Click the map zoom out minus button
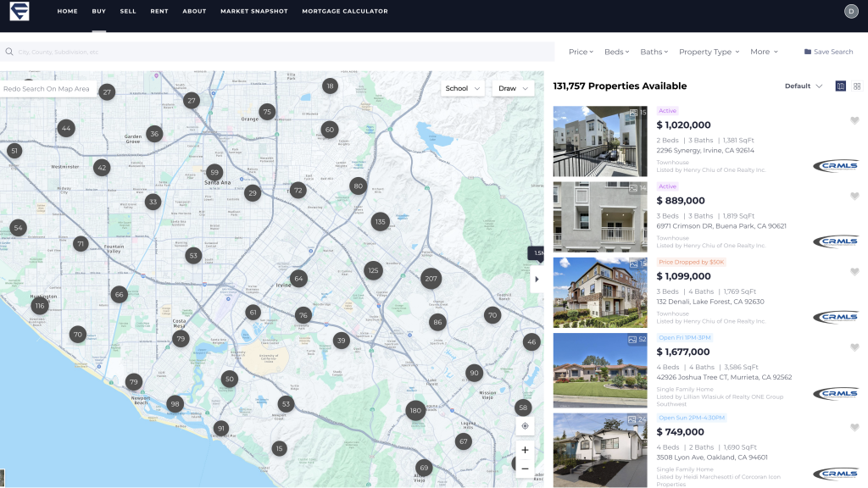The image size is (868, 488). (525, 469)
